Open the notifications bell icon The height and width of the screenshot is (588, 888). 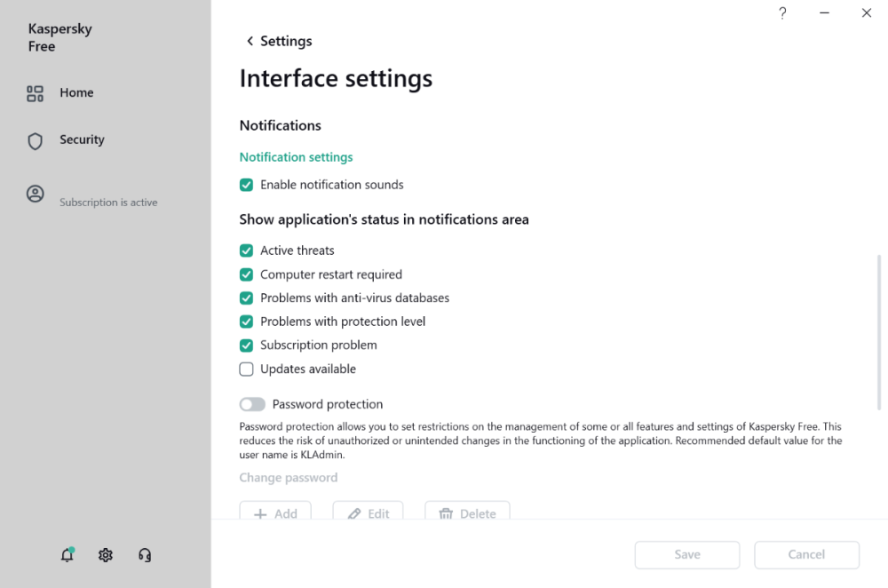[x=67, y=555]
